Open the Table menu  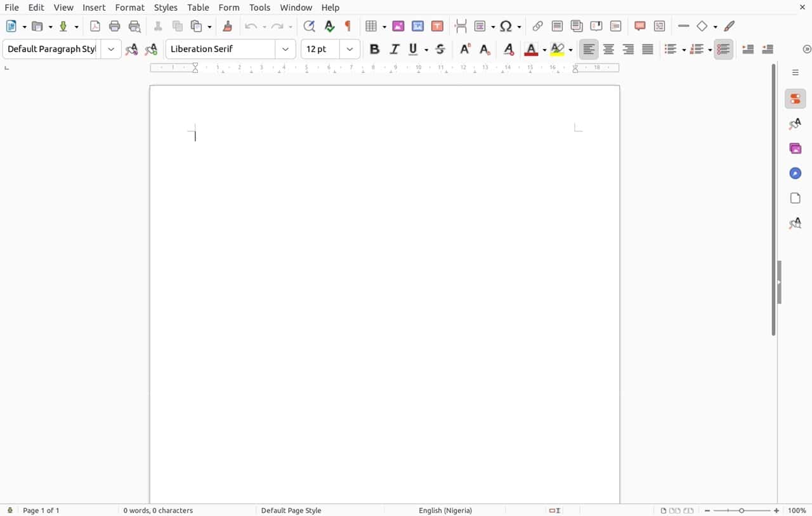[198, 7]
